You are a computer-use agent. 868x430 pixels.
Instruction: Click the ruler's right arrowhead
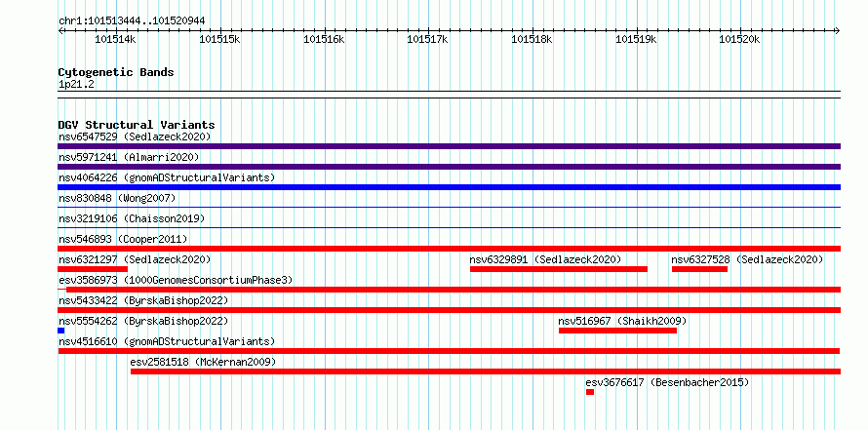(x=838, y=31)
